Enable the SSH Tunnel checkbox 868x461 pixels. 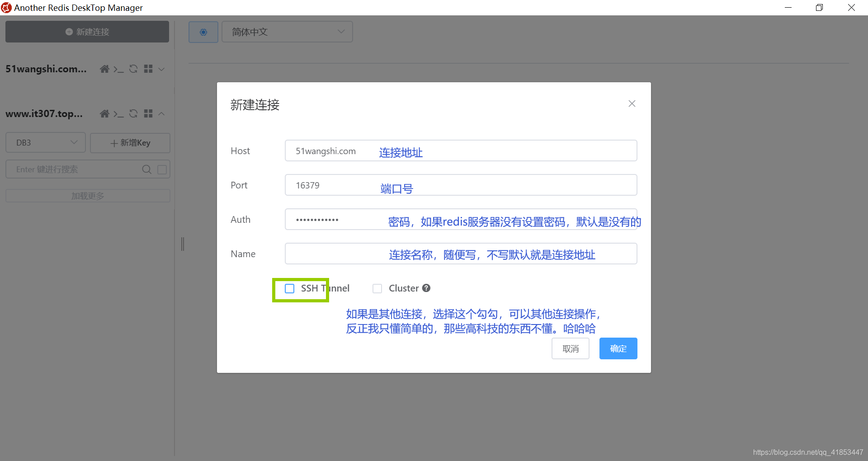coord(290,288)
